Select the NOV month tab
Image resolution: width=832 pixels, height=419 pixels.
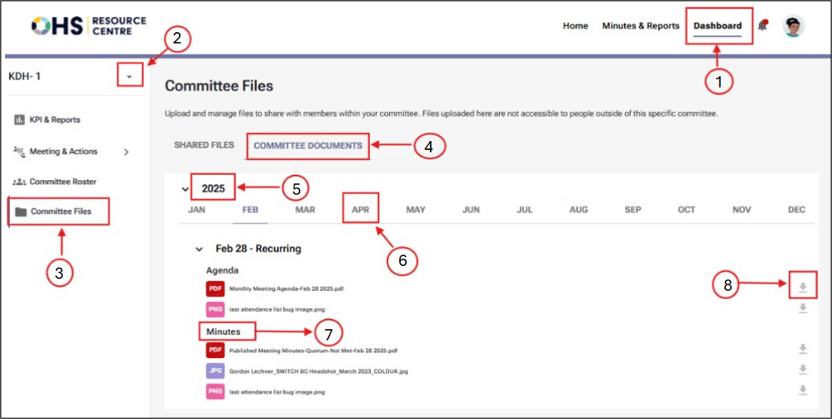(742, 210)
